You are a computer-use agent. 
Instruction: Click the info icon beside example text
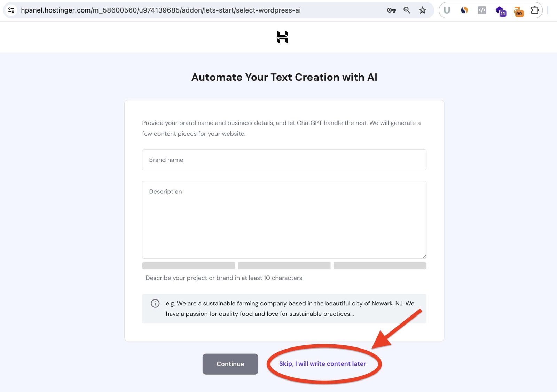coord(155,303)
